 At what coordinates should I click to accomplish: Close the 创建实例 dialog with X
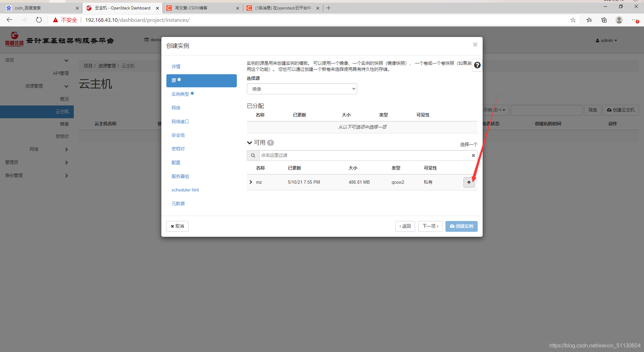point(475,45)
